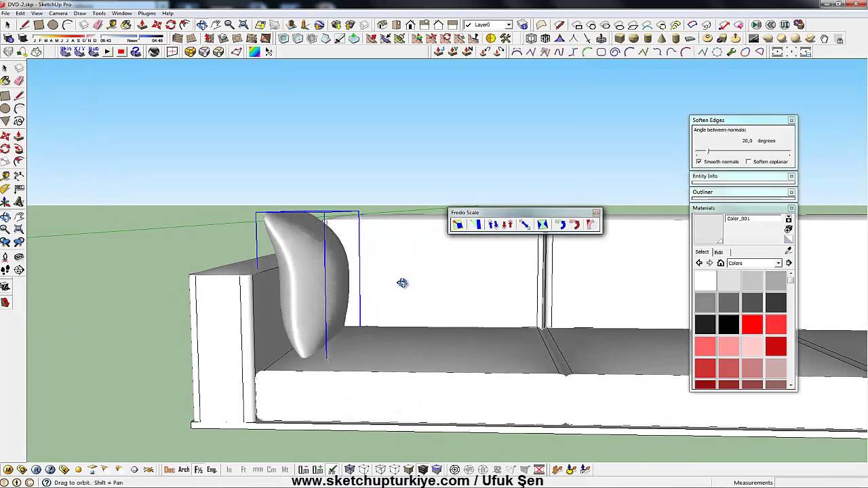
Task: Click the Color_001 material name field
Action: [x=753, y=219]
